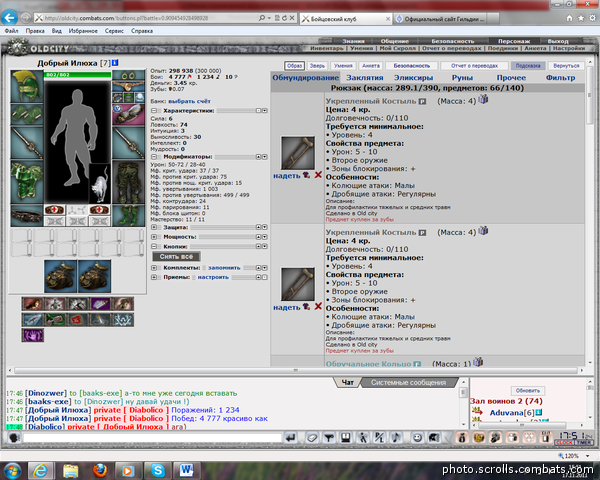
Task: Click the green boots equipment slot
Action: (x=129, y=216)
